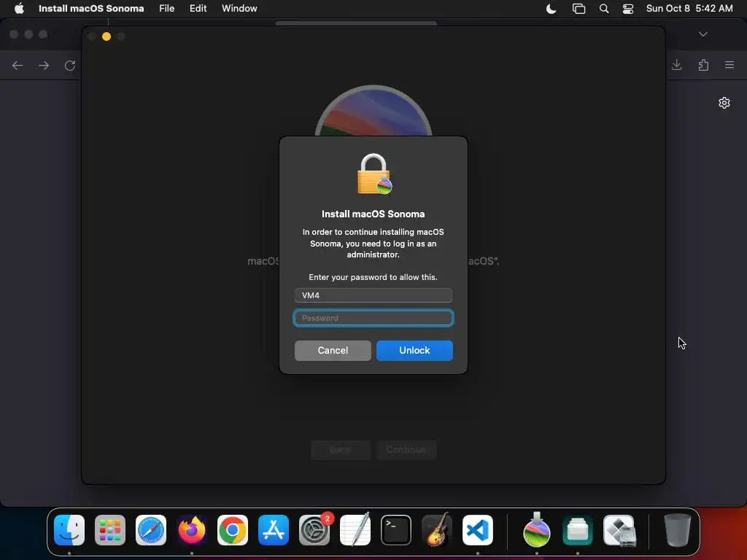The height and width of the screenshot is (560, 747).
Task: Open the browser hamburger menu
Action: [x=729, y=65]
